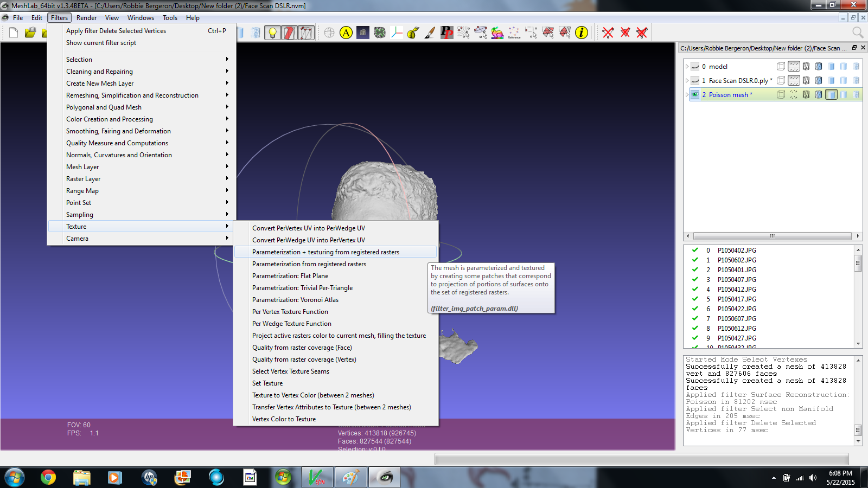Toggle checkmark of raster P1050402.JPG
Viewport: 868px width, 488px height.
(x=695, y=251)
